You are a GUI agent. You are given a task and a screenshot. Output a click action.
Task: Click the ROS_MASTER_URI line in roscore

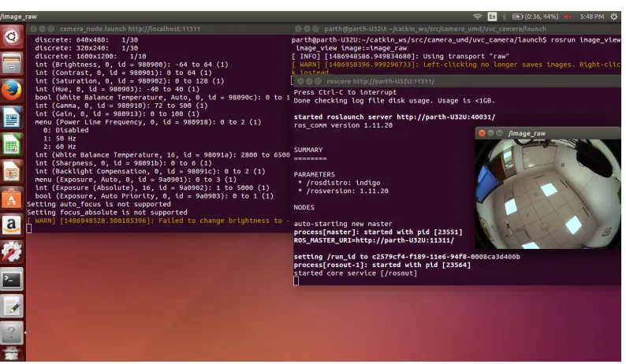(374, 240)
